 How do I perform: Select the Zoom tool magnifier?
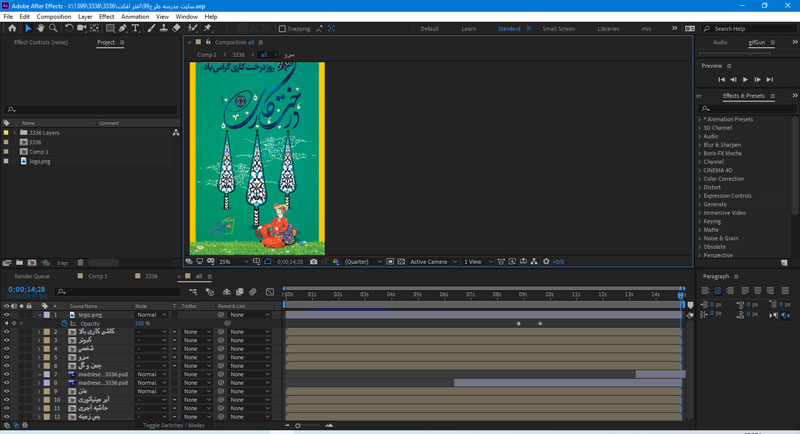(x=53, y=29)
